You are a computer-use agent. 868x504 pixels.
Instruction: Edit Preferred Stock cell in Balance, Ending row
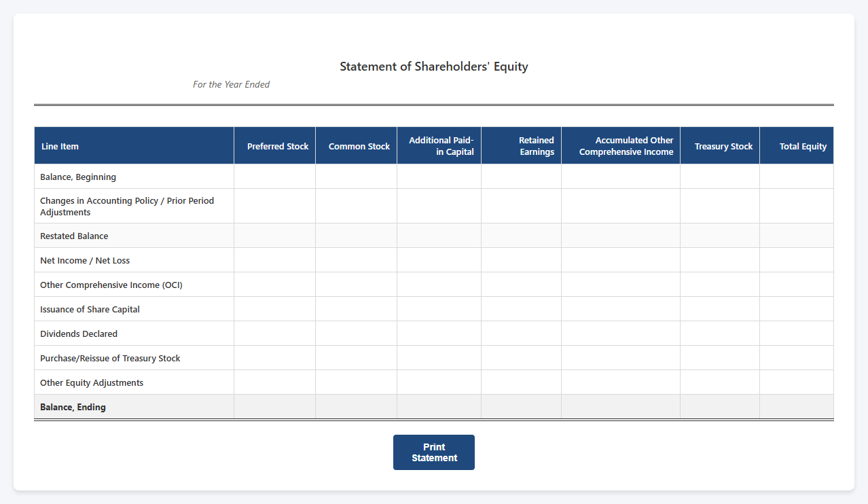click(x=275, y=407)
